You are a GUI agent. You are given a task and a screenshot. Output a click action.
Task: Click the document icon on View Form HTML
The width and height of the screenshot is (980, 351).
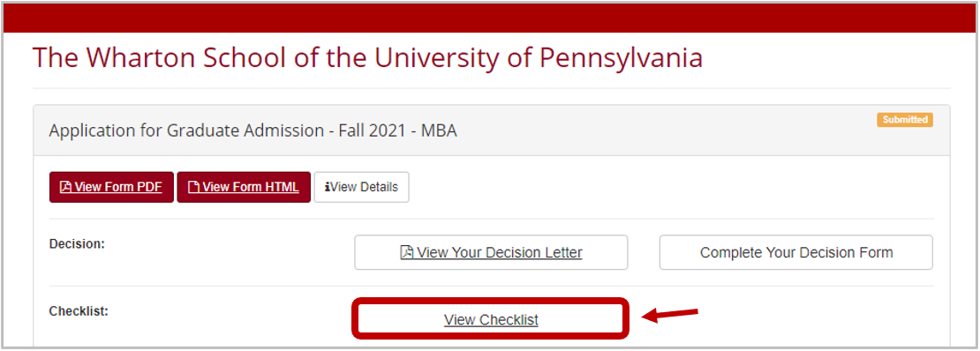click(x=193, y=187)
